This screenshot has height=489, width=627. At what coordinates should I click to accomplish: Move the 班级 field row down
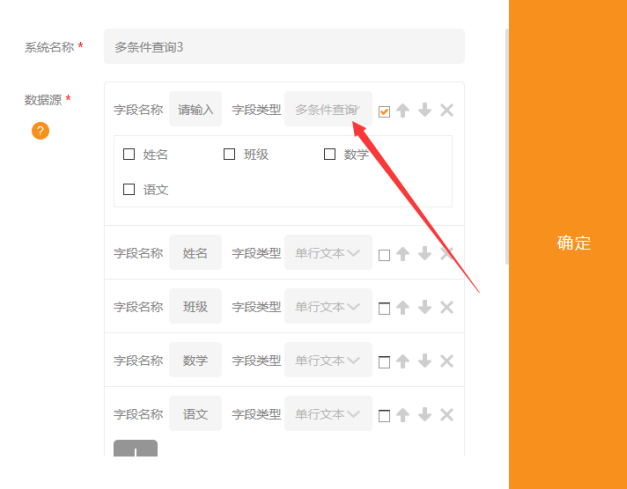click(x=425, y=307)
